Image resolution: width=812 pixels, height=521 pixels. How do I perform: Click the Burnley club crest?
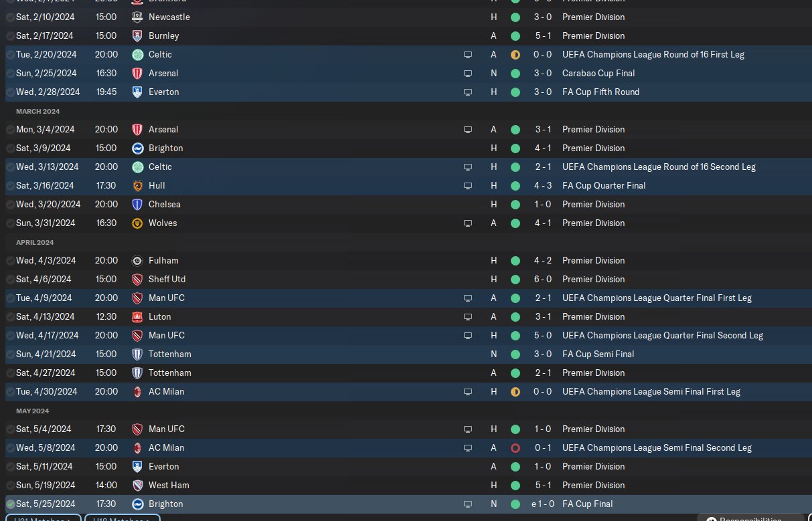[137, 35]
